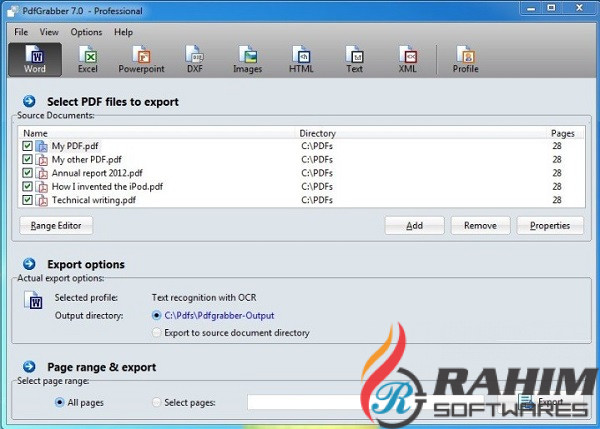This screenshot has height=429, width=600.
Task: Maximize the PdfGrabber window
Action: [551, 8]
